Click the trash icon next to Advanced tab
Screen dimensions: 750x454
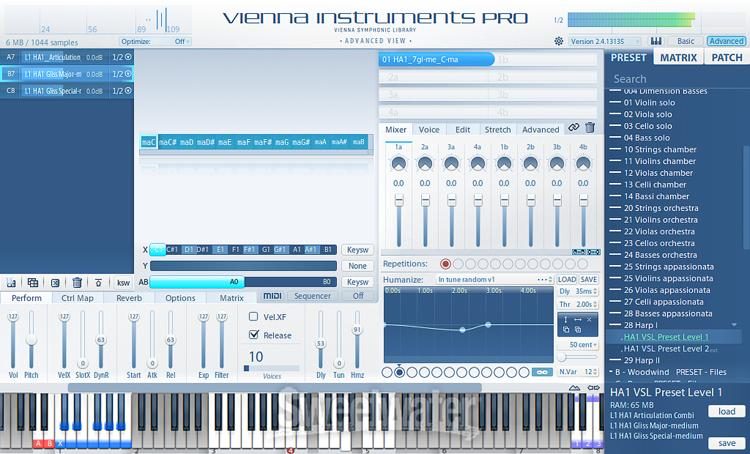point(590,128)
